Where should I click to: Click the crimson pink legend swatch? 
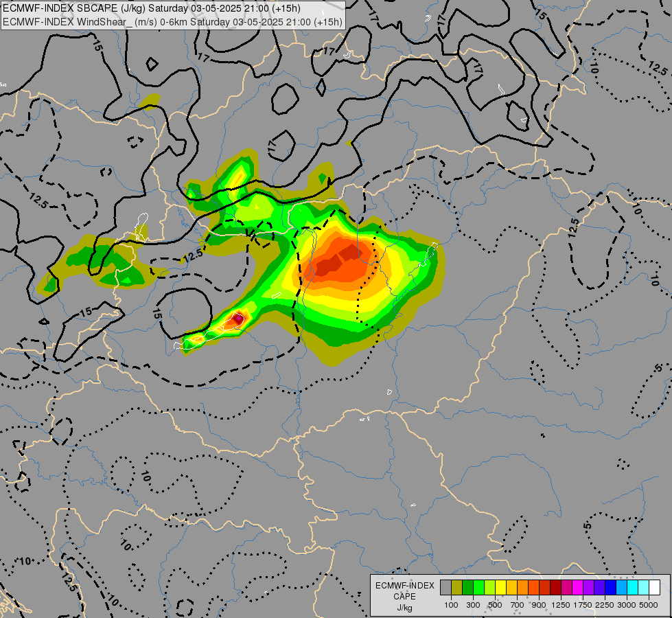566,588
